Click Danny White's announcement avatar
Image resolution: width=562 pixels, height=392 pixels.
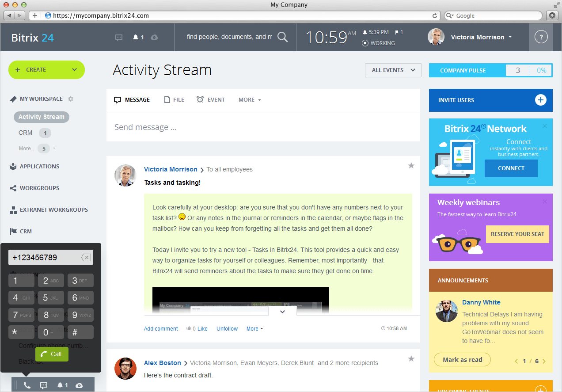(446, 311)
